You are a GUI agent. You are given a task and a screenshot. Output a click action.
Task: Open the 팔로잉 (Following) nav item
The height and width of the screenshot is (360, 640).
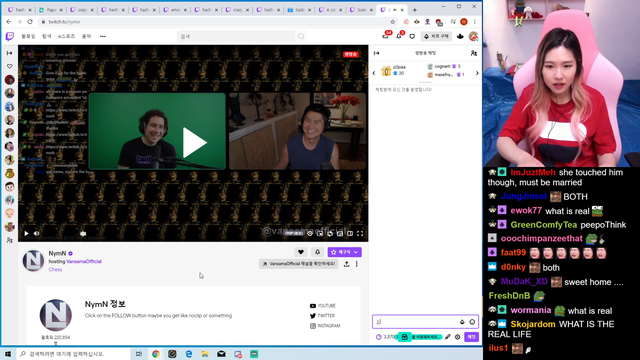tap(28, 36)
